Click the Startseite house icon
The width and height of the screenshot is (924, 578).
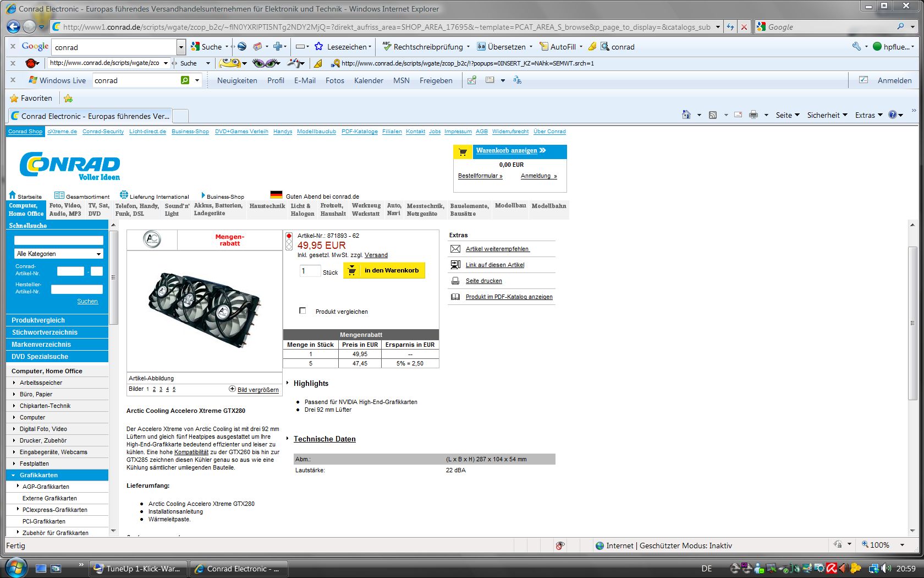tap(12, 195)
